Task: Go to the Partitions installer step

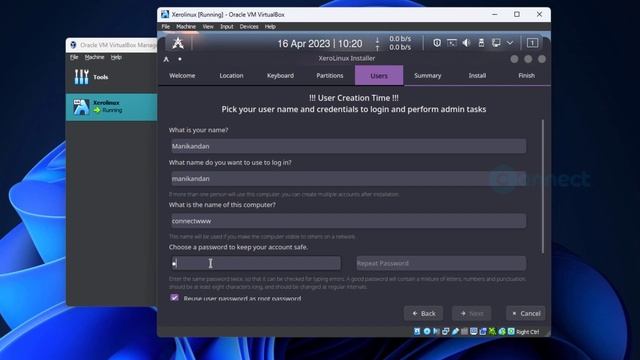Action: (330, 76)
